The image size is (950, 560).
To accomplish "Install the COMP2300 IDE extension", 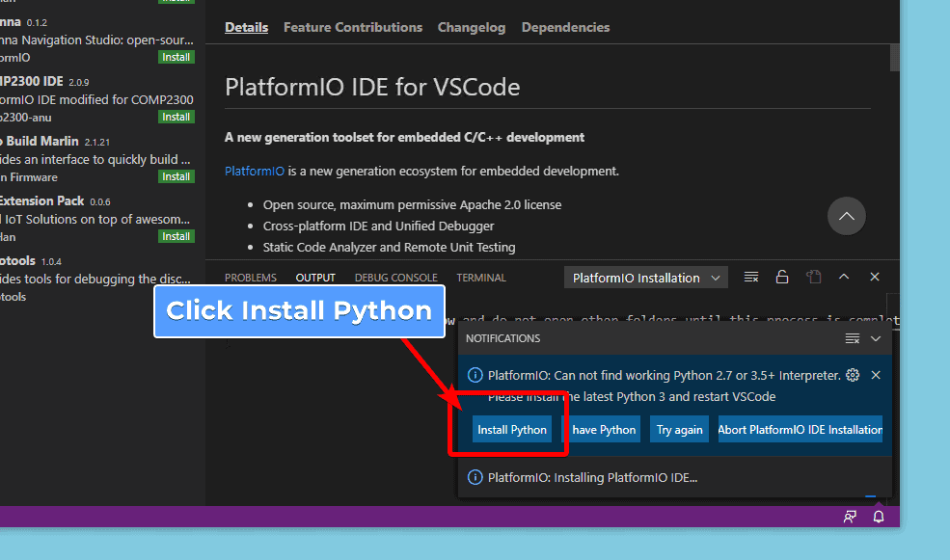I will 176,117.
